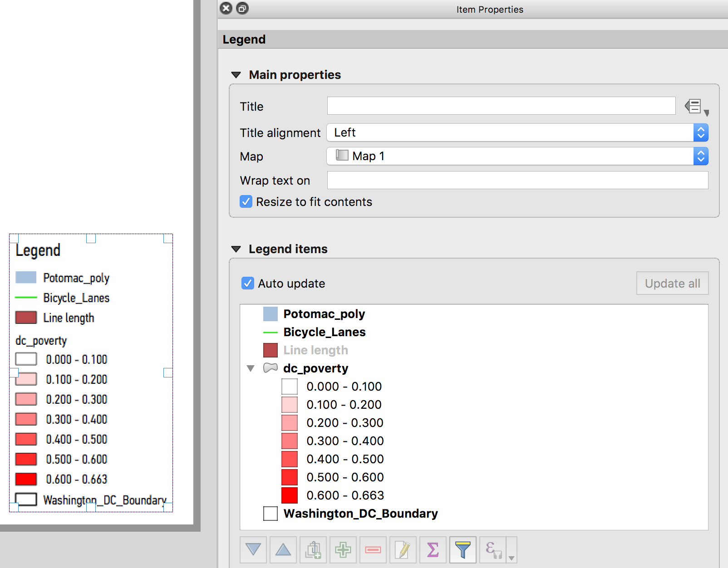Image resolution: width=728 pixels, height=568 pixels.
Task: Undock the Item Properties panel
Action: coord(243,8)
